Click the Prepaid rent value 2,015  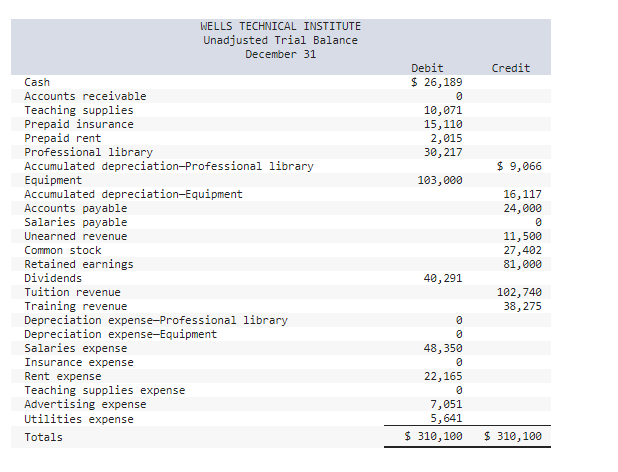pos(446,138)
